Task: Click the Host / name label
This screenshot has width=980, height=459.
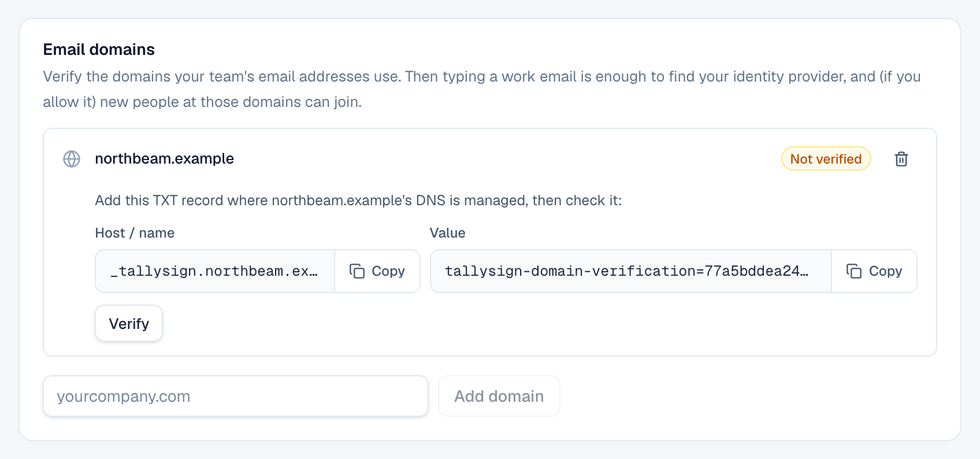Action: tap(135, 233)
